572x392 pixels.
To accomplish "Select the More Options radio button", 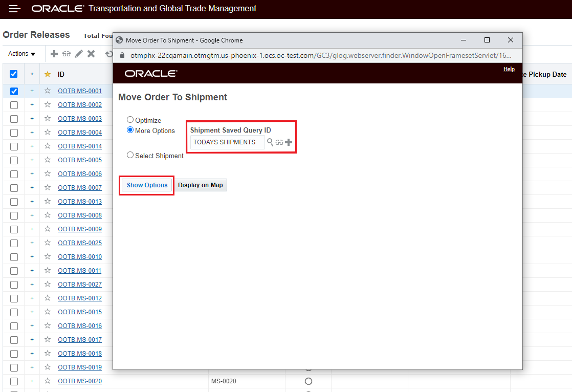I will click(130, 130).
